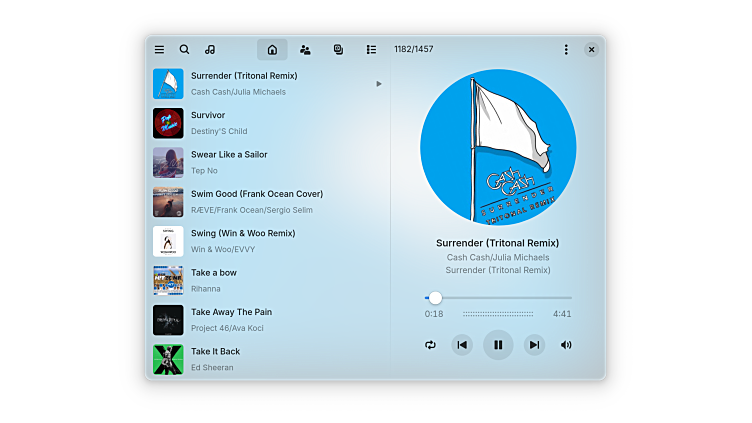752x423 pixels.
Task: Click the now-playing arrow on Surrender row
Action: point(379,84)
